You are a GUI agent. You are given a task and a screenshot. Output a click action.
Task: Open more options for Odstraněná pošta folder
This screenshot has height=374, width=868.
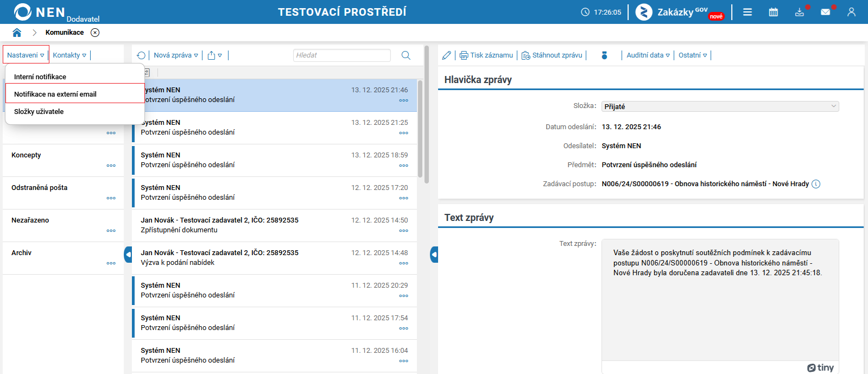pos(111,198)
